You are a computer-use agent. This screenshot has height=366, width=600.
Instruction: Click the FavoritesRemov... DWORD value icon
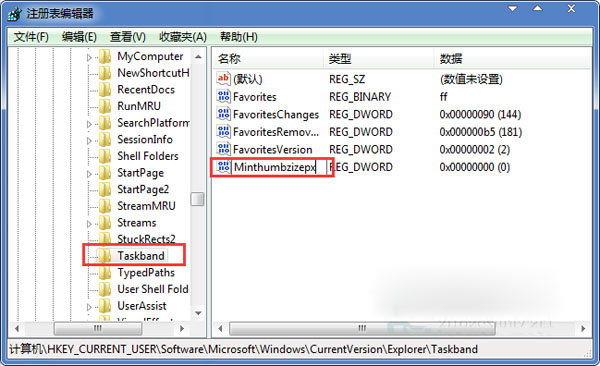pos(223,132)
